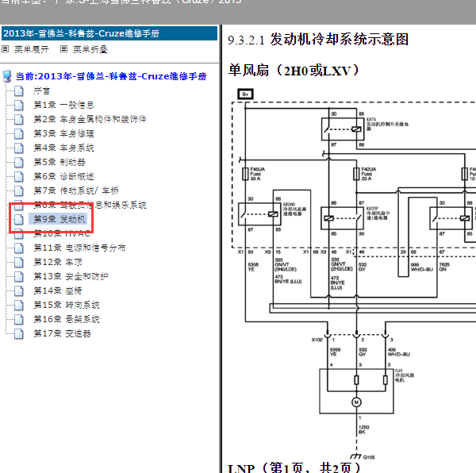Click B+ power symbol in diagram
Image resolution: width=476 pixels, height=473 pixels.
pos(245,94)
